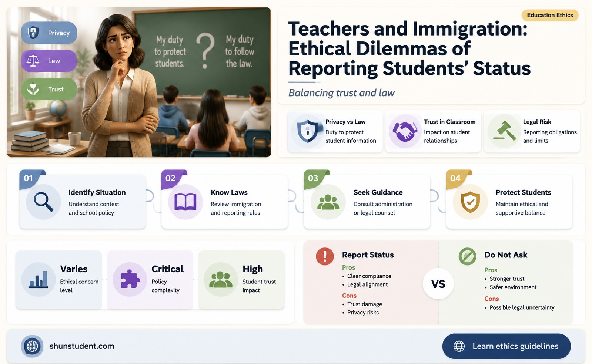
Task: Click the people icon beside High
Action: 221,279
